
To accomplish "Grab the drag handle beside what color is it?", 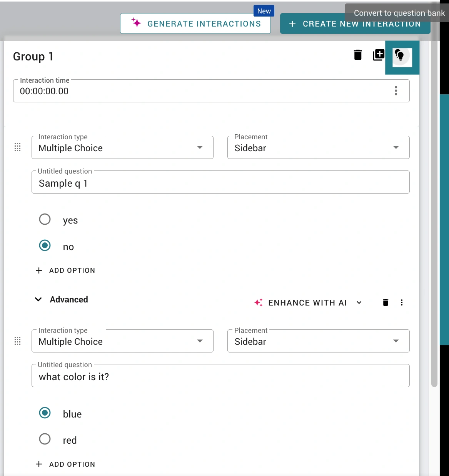I will point(18,341).
